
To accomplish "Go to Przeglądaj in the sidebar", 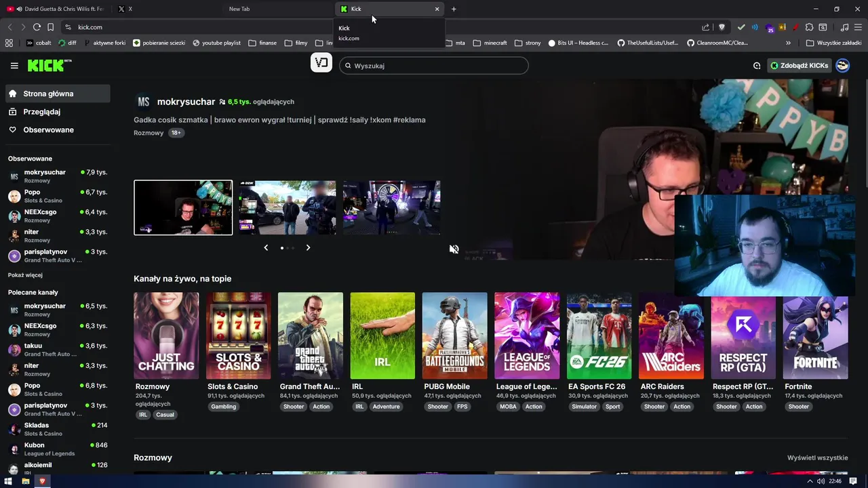I will (x=58, y=112).
